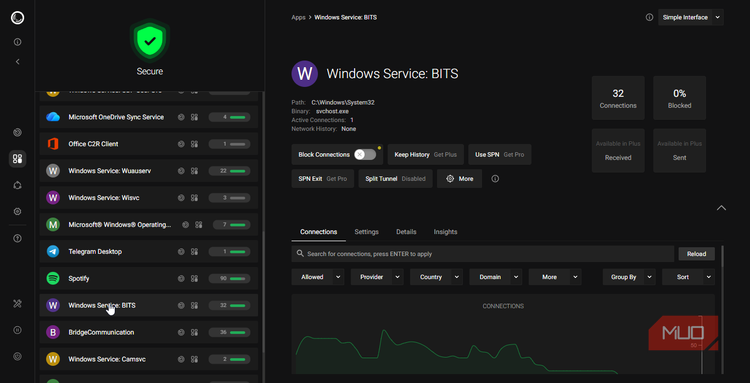Switch to the Settings tab
Image resolution: width=750 pixels, height=383 pixels.
click(366, 232)
